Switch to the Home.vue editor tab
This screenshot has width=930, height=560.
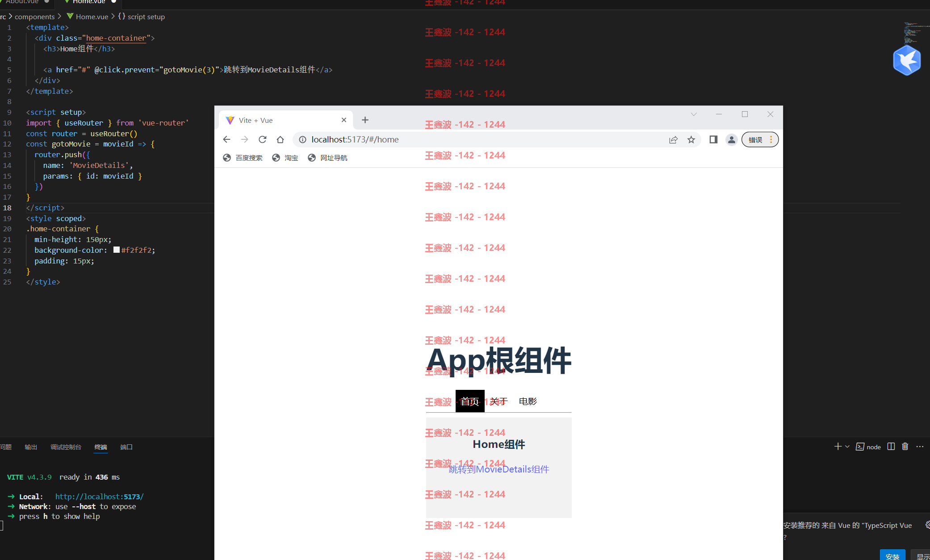click(x=90, y=2)
